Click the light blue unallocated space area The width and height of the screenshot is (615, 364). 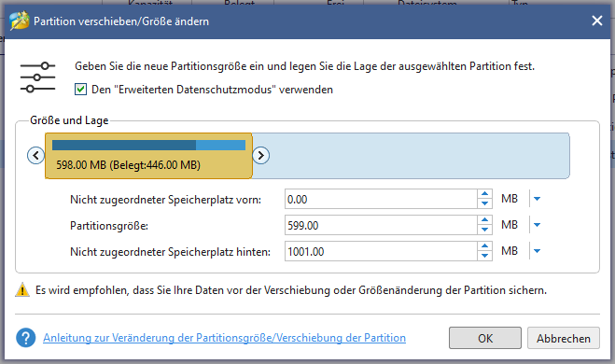point(411,156)
